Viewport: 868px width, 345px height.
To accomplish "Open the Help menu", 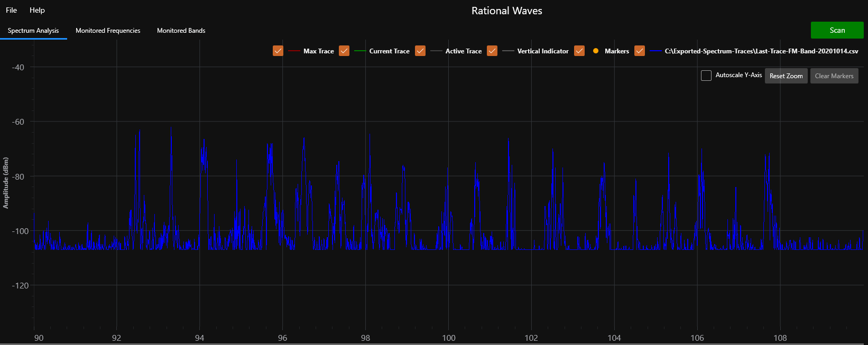I will point(37,10).
